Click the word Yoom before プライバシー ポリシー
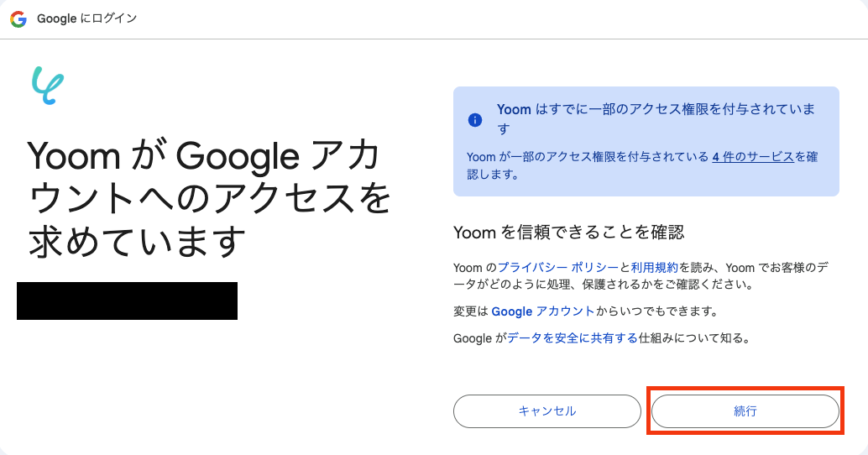This screenshot has width=868, height=455. [x=468, y=268]
